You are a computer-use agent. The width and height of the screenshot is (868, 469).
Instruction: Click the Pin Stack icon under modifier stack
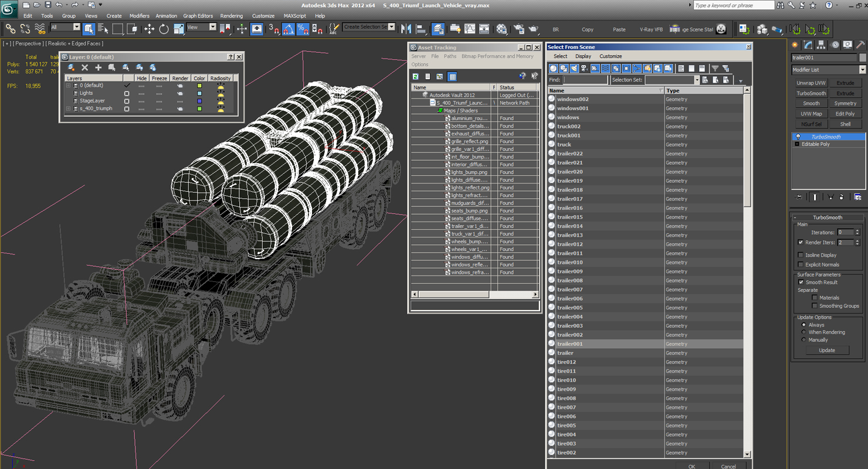click(x=798, y=197)
